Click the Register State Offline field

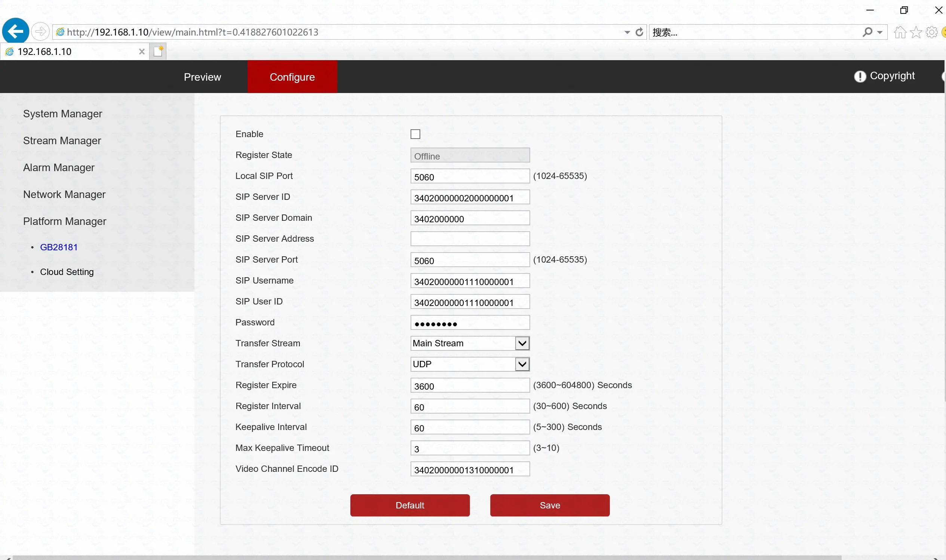(470, 155)
